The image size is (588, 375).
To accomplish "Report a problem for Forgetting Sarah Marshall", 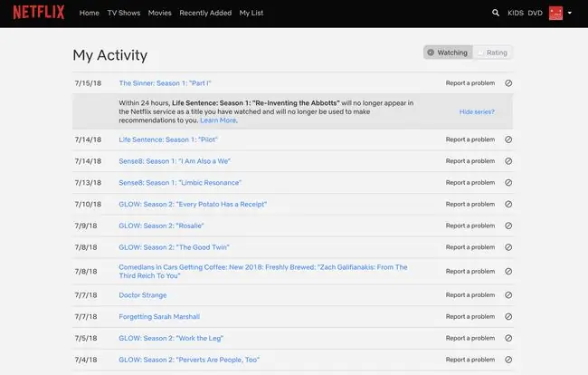I will click(x=470, y=316).
